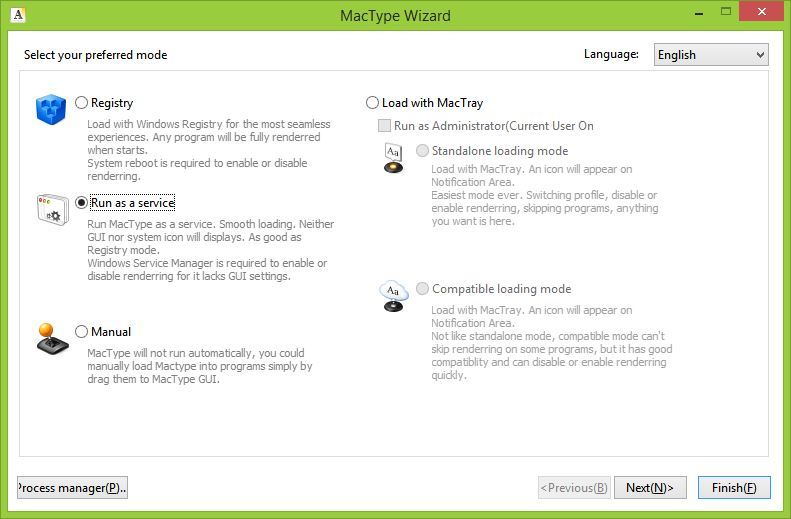Viewport: 791px width, 519px height.
Task: Select Load with MacTray radio button
Action: 372,103
